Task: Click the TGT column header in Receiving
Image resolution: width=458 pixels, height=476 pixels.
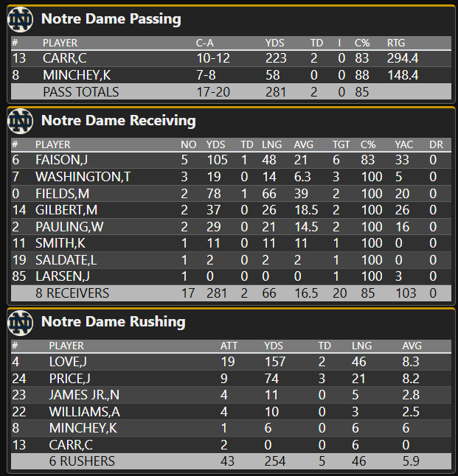Action: coord(340,144)
